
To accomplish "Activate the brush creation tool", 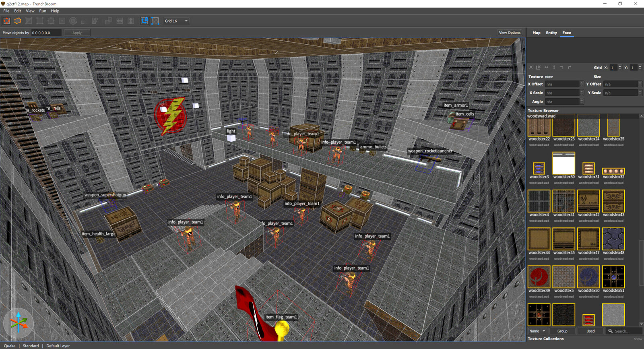I will pyautogui.click(x=7, y=21).
